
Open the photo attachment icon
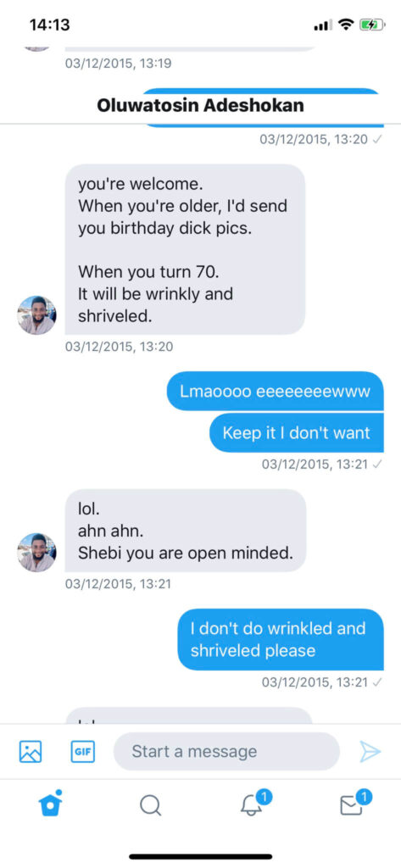[x=31, y=751]
